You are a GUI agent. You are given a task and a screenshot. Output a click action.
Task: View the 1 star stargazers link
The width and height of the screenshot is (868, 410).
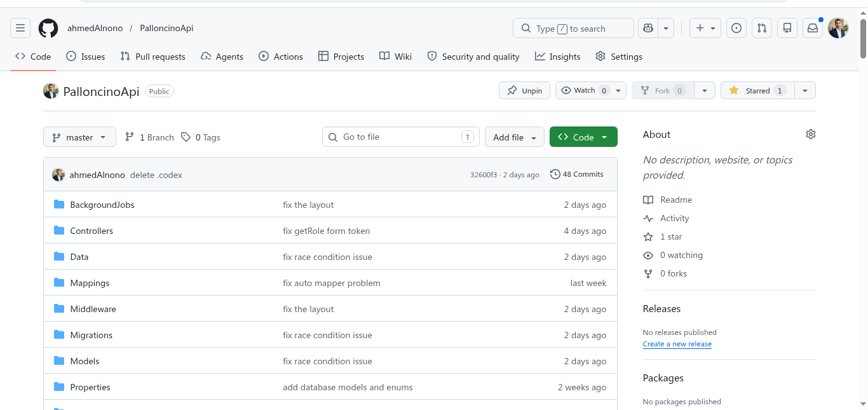point(662,236)
